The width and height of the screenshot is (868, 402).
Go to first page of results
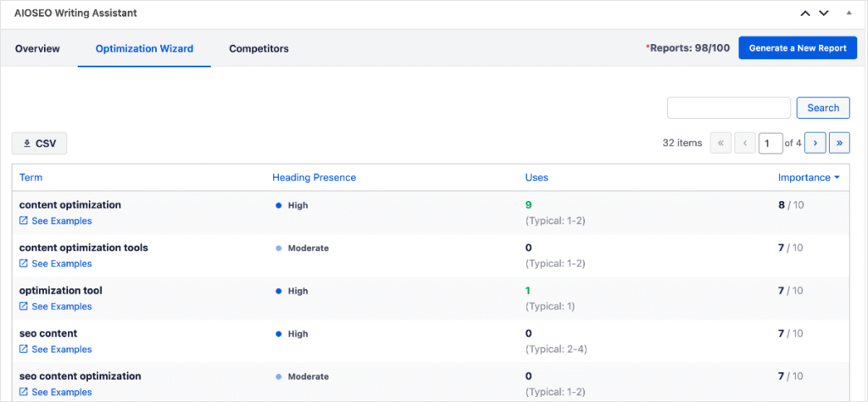(x=721, y=142)
